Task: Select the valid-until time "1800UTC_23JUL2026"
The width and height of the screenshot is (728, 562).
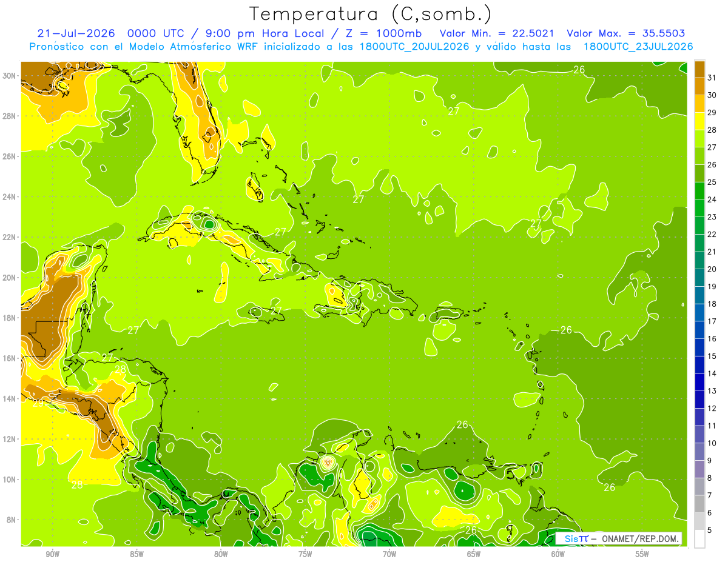Action: (x=638, y=47)
